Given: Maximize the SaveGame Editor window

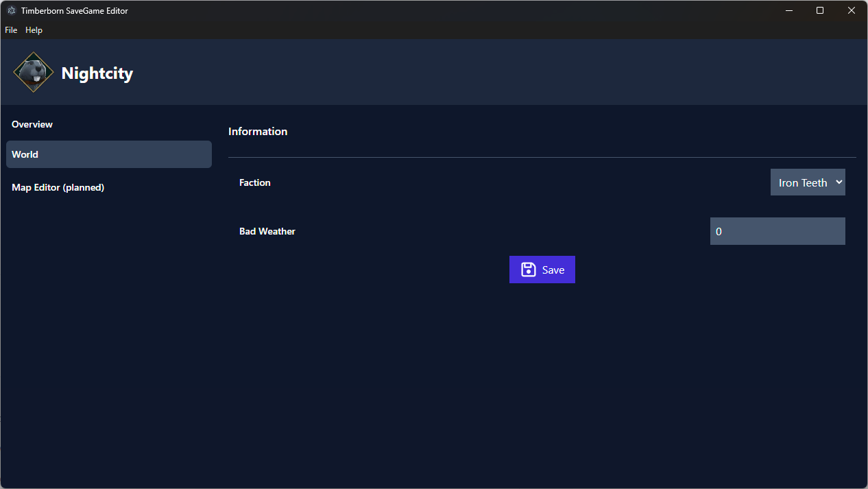Looking at the screenshot, I should pyautogui.click(x=820, y=10).
